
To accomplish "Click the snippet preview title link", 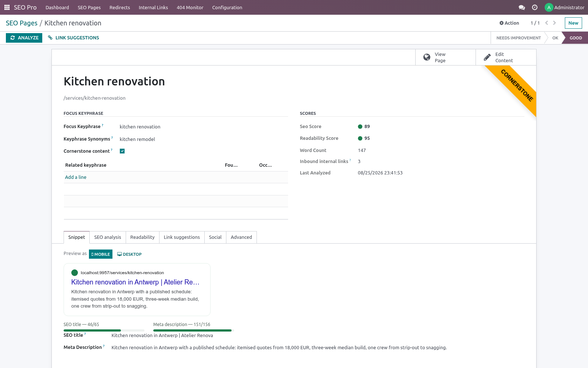I will click(x=135, y=282).
